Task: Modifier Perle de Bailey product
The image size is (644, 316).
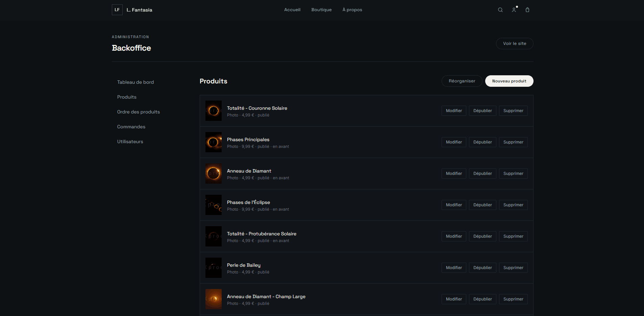Action: pyautogui.click(x=454, y=268)
